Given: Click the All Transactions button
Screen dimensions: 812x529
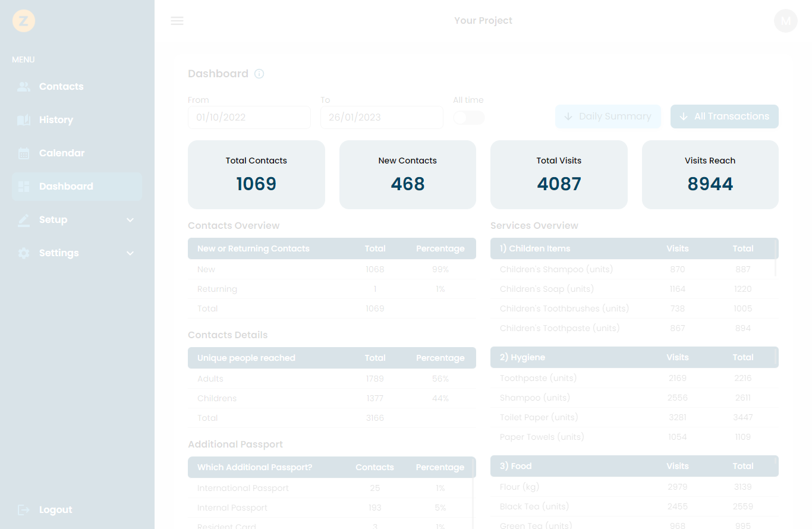Looking at the screenshot, I should [725, 116].
